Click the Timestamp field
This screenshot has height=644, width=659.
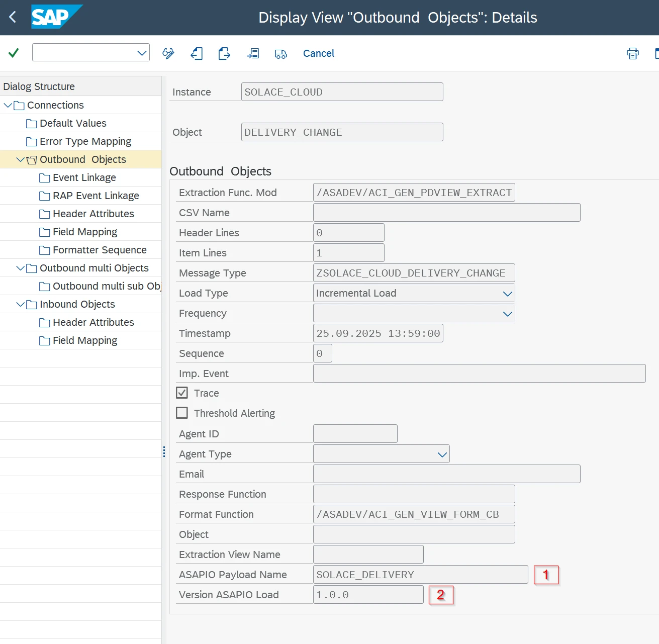[x=378, y=333]
